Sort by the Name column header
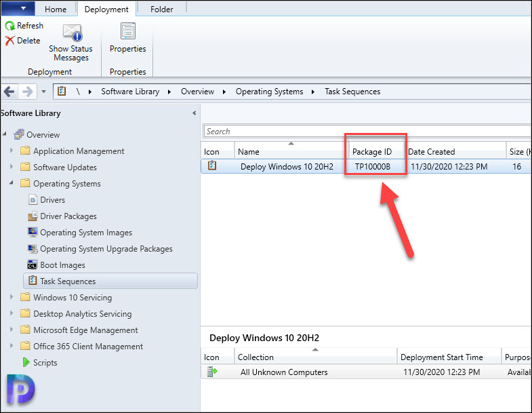Image resolution: width=532 pixels, height=413 pixels. coord(291,151)
